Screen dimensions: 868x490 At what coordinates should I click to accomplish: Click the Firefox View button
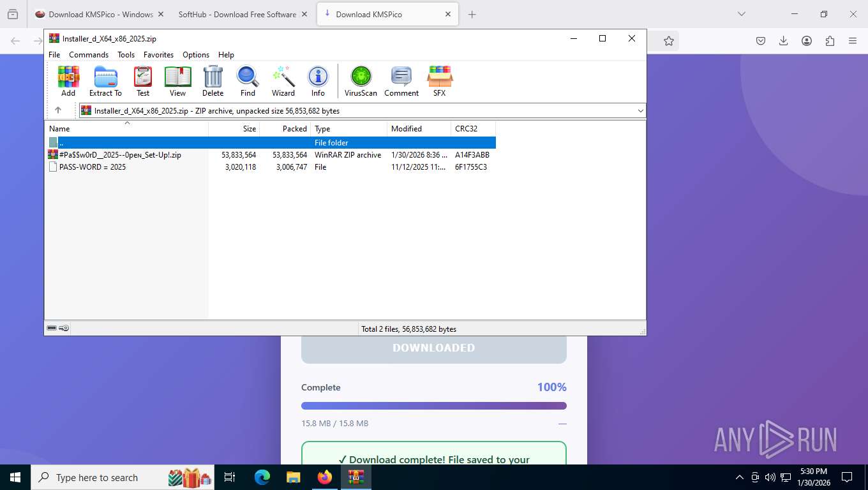tap(13, 14)
